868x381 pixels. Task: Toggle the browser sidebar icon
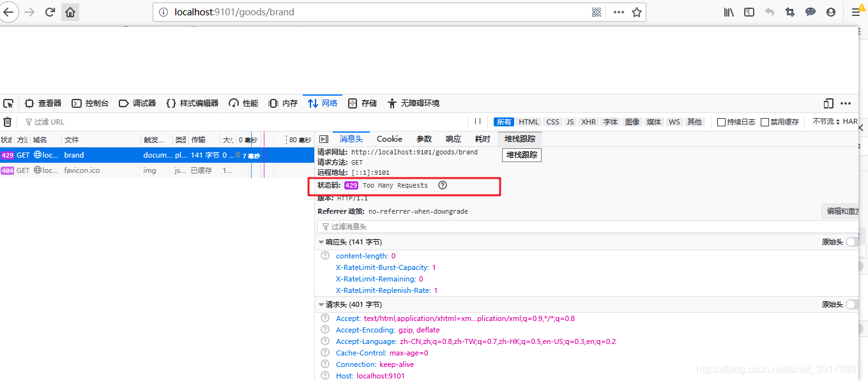749,12
